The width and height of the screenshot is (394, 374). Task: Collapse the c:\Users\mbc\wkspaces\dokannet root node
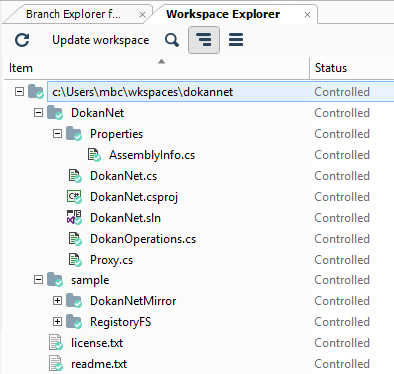[20, 91]
